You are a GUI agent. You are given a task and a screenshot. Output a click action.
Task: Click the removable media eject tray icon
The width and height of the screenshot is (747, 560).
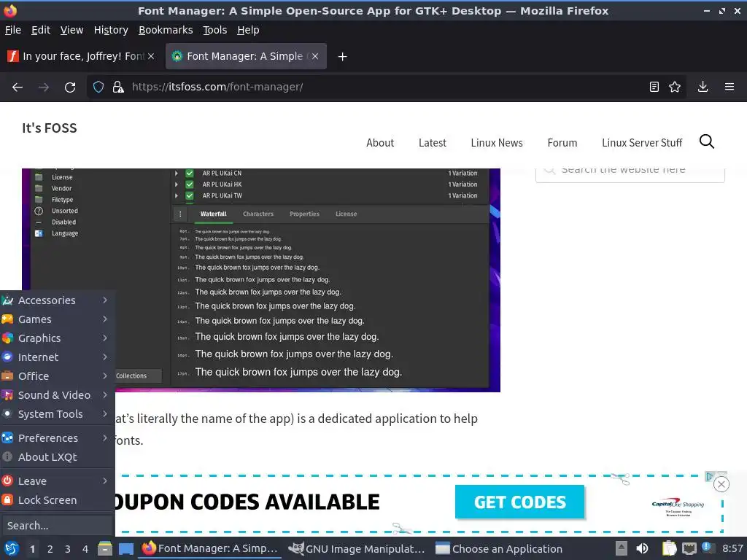coord(621,548)
